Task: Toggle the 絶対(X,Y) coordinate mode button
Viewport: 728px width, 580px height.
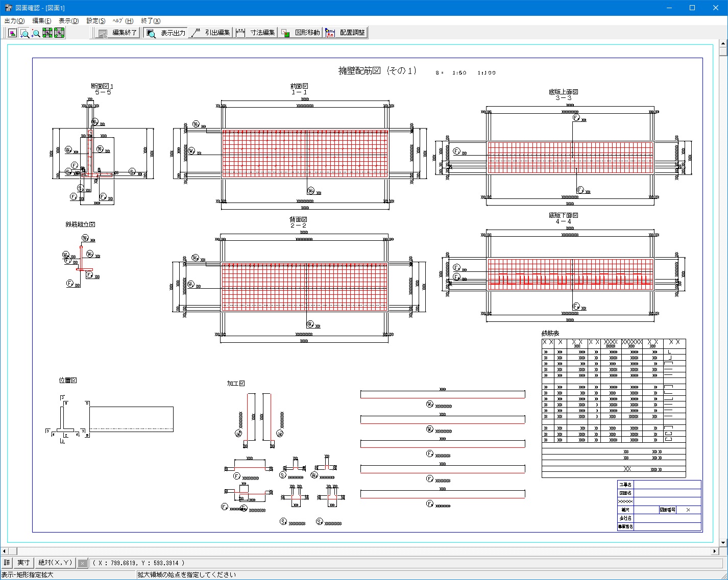Action: [x=55, y=563]
